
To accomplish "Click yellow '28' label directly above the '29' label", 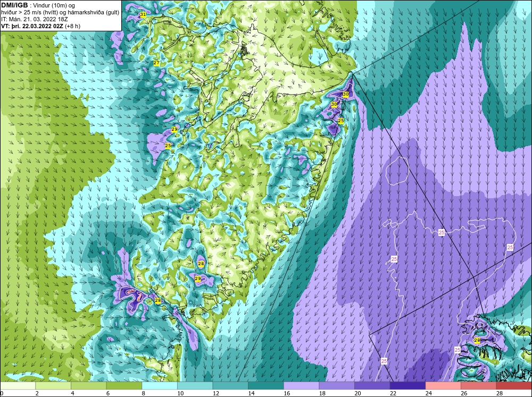I will click(201, 264).
